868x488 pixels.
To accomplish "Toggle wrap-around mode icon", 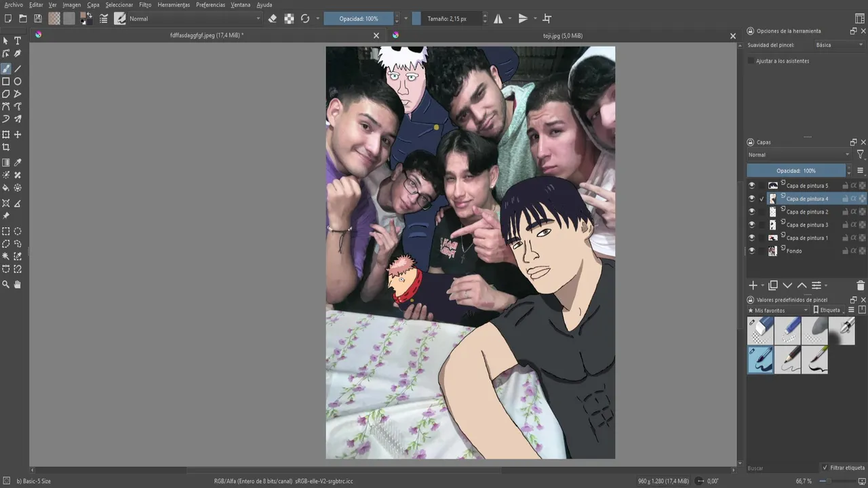I will click(x=547, y=18).
